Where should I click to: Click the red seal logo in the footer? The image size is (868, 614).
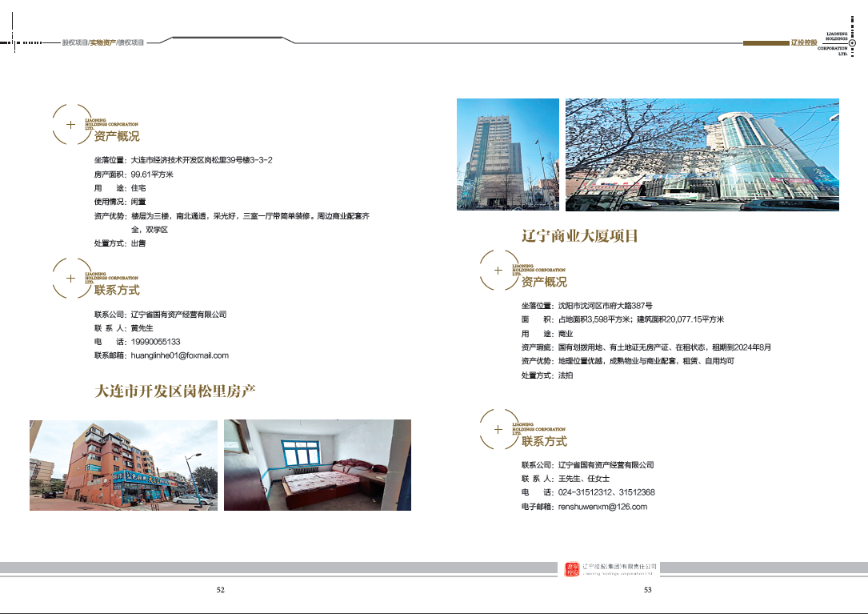pos(572,569)
